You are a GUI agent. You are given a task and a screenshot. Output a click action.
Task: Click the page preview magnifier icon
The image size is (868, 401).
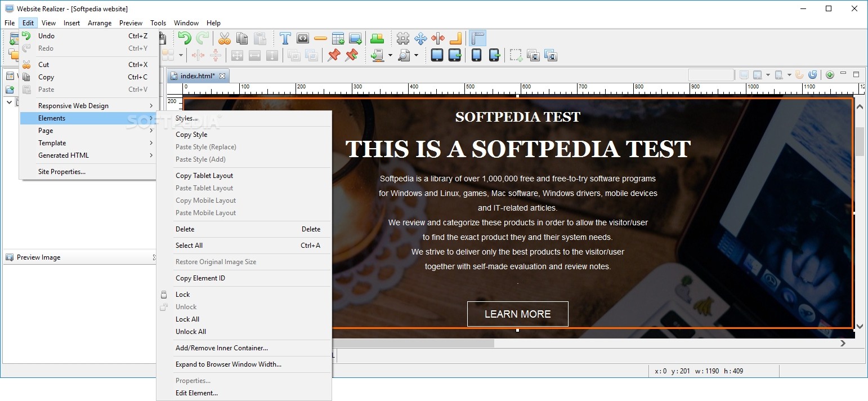pyautogui.click(x=404, y=55)
